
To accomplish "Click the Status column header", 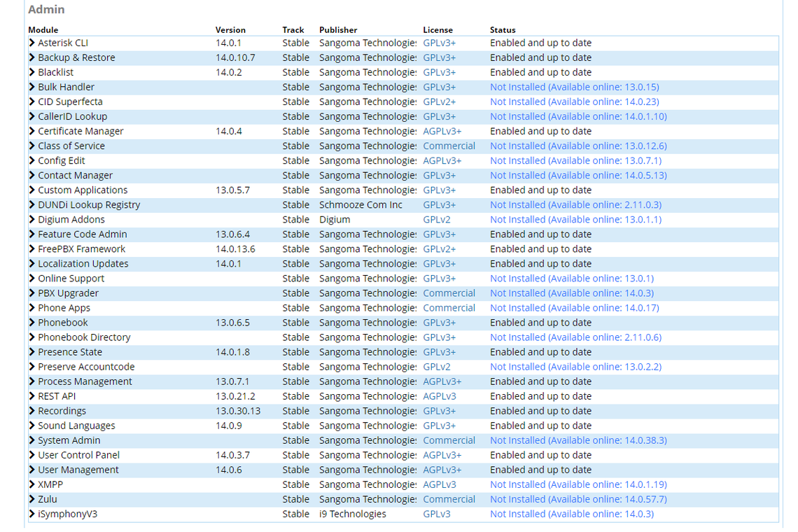I will point(503,30).
